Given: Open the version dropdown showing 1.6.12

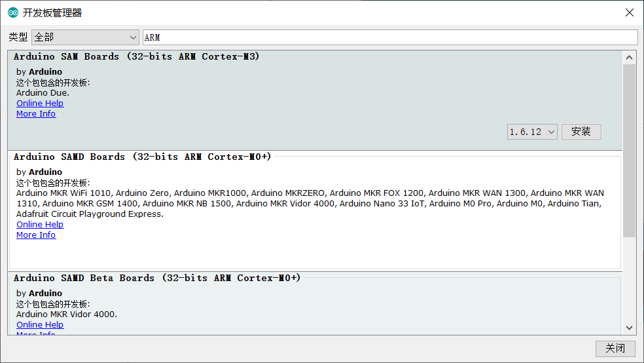Looking at the screenshot, I should [x=532, y=132].
